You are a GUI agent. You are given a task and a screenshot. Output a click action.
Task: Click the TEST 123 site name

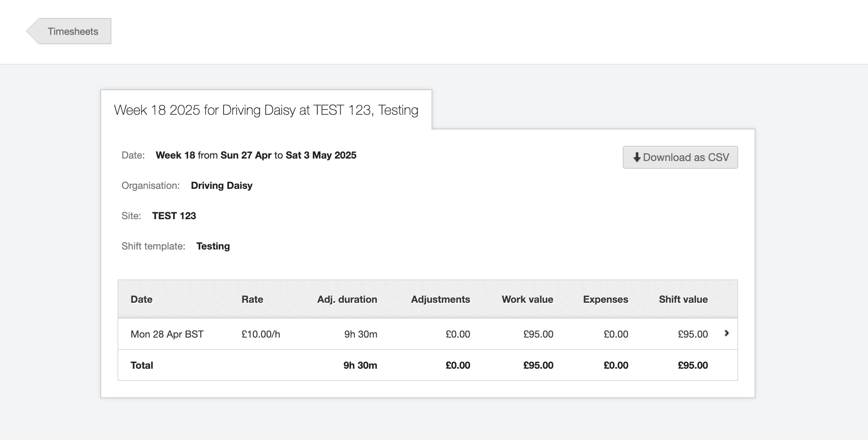coord(174,216)
